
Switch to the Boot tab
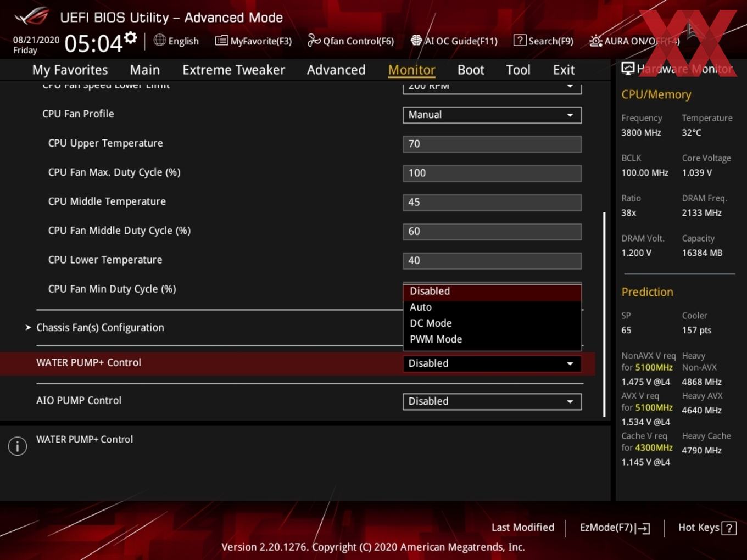471,70
